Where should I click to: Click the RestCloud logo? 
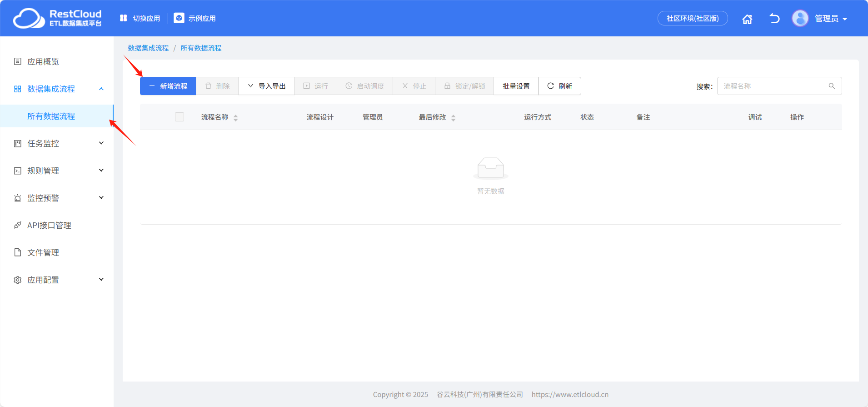click(57, 18)
